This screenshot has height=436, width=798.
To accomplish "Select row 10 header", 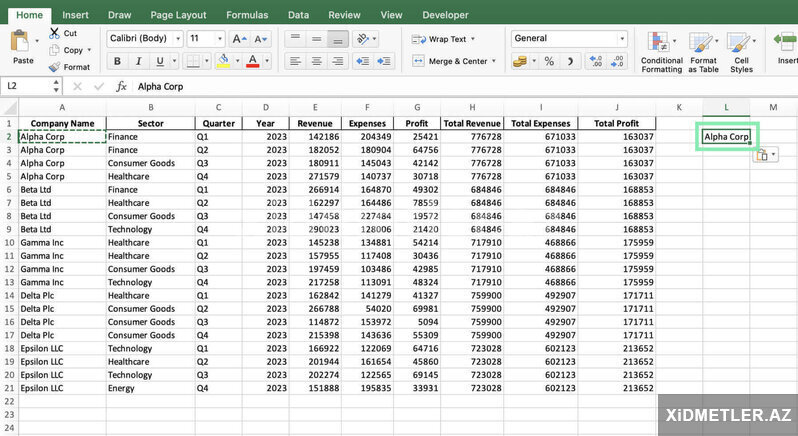I will (x=9, y=243).
